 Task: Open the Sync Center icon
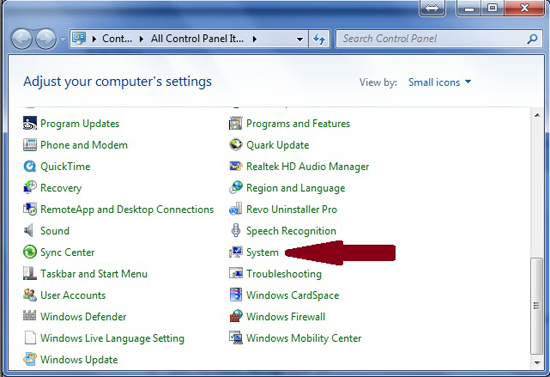point(30,252)
